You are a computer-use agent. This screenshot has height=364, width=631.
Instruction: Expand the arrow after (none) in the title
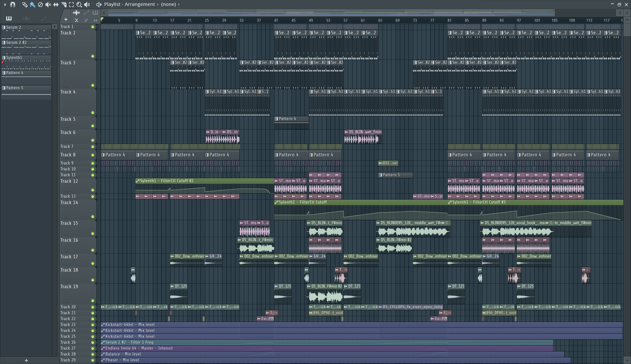179,4
